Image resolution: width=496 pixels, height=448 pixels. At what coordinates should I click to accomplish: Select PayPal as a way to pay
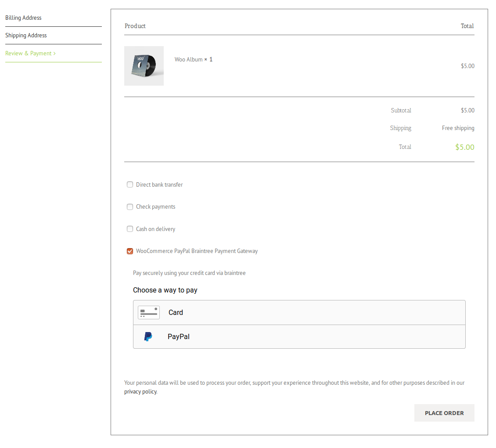(178, 336)
